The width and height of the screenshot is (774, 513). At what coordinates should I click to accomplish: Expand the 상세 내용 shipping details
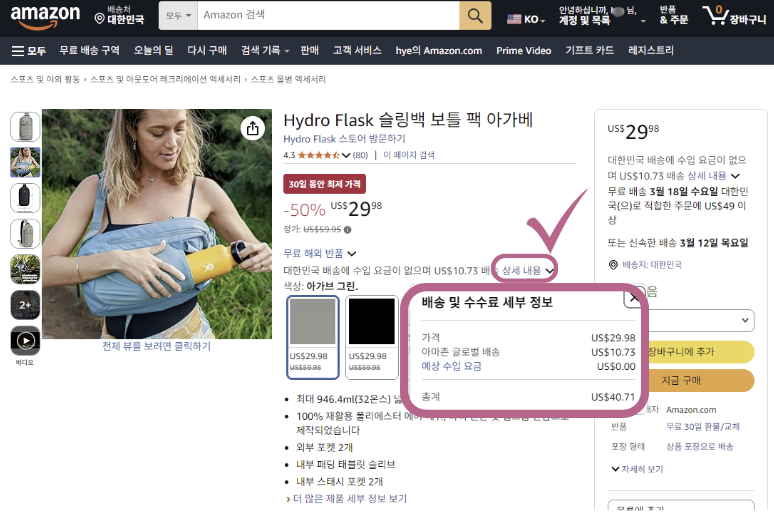point(527,270)
